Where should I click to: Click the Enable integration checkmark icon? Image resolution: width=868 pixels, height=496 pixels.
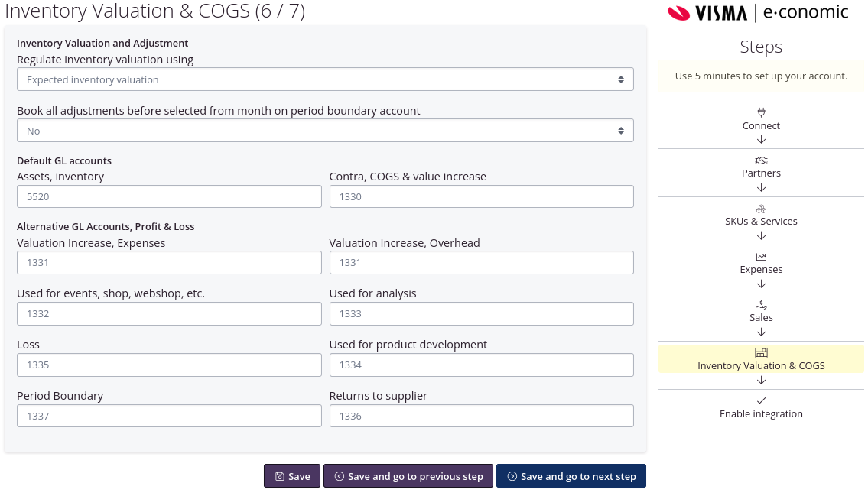click(x=761, y=400)
